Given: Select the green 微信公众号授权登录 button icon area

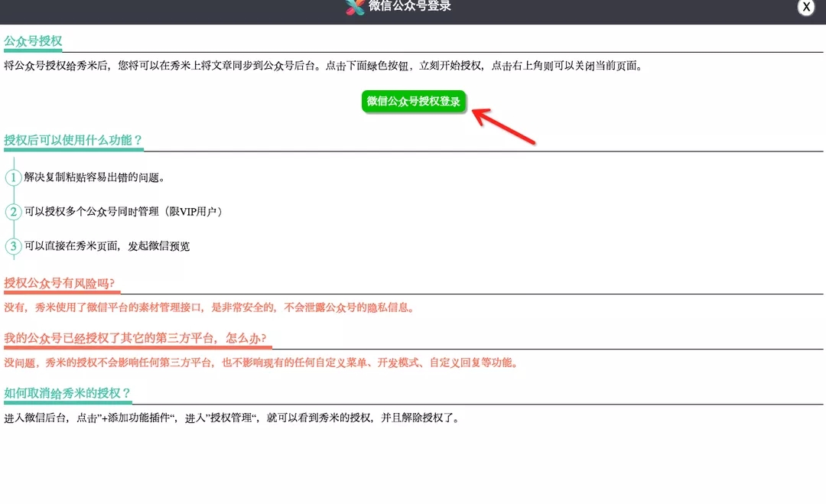Looking at the screenshot, I should [x=415, y=101].
